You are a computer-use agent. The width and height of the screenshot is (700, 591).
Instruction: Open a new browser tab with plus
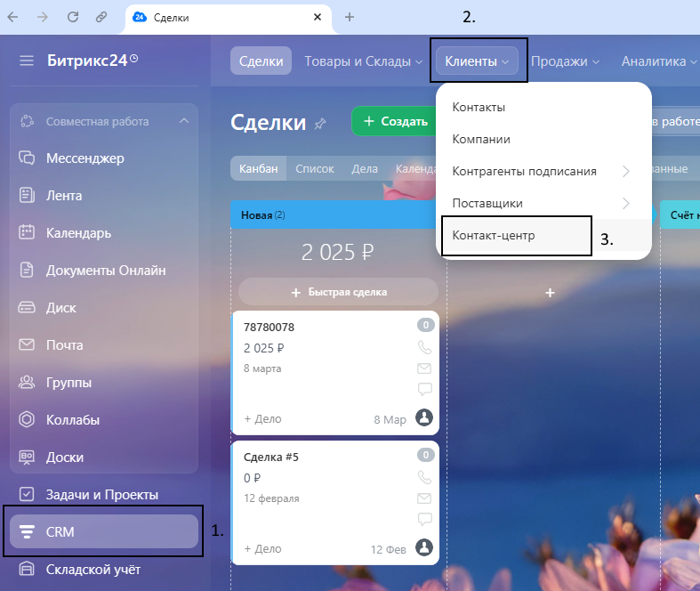click(350, 17)
